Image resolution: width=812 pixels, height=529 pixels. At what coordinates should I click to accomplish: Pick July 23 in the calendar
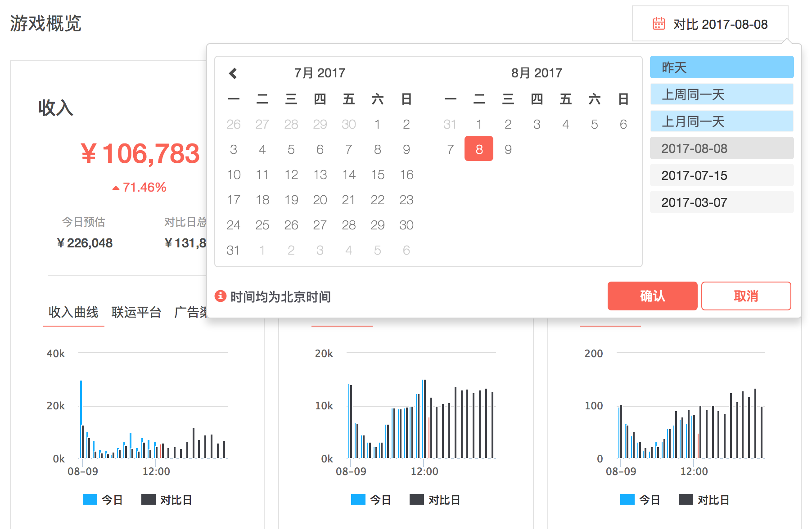[x=406, y=200]
